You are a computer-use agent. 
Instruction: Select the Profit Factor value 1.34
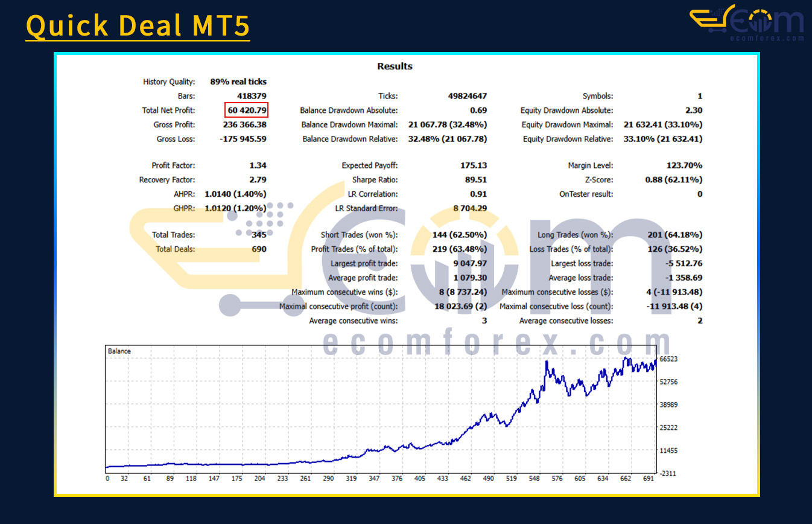(x=258, y=165)
